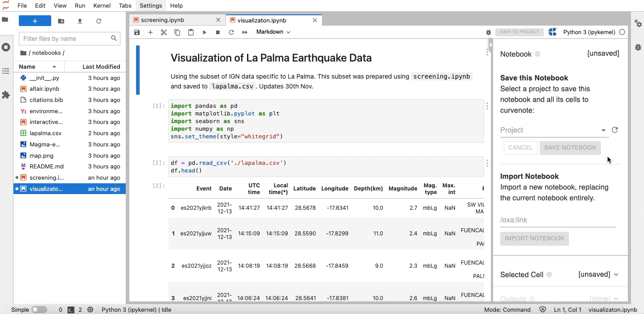
Task: Open the Edit menu
Action: (40, 5)
